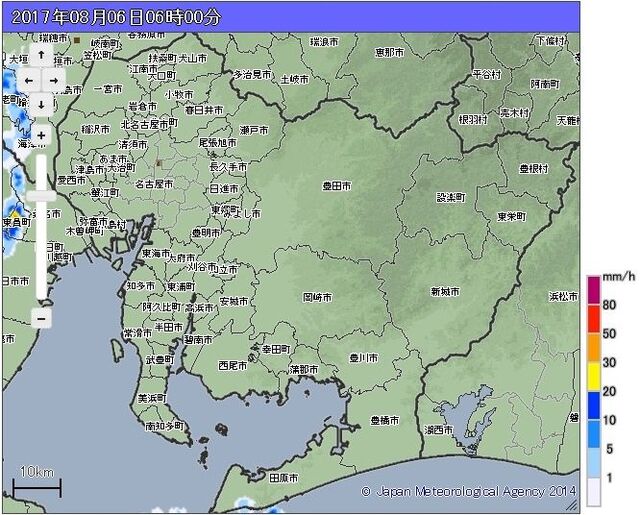Click the map label 設楽町

coord(451,198)
